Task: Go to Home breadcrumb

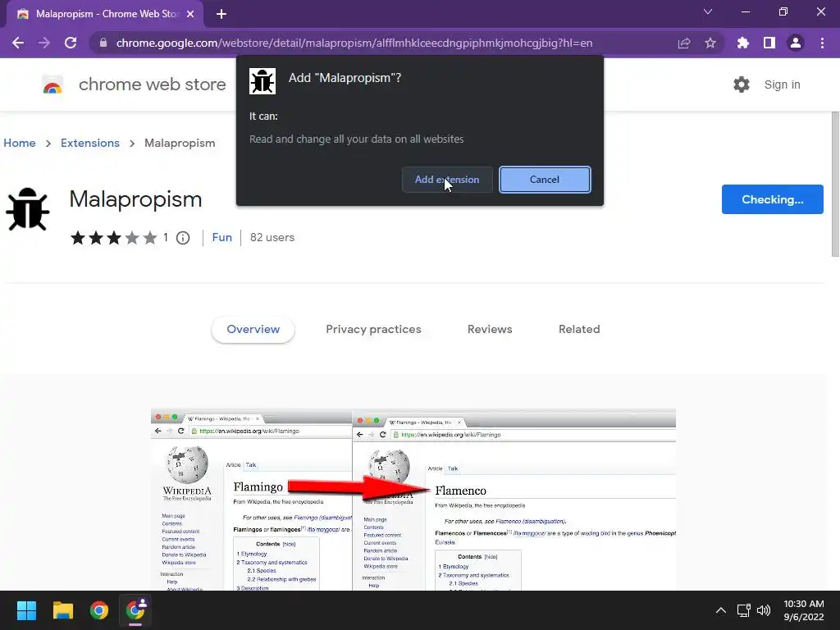Action: (x=20, y=143)
